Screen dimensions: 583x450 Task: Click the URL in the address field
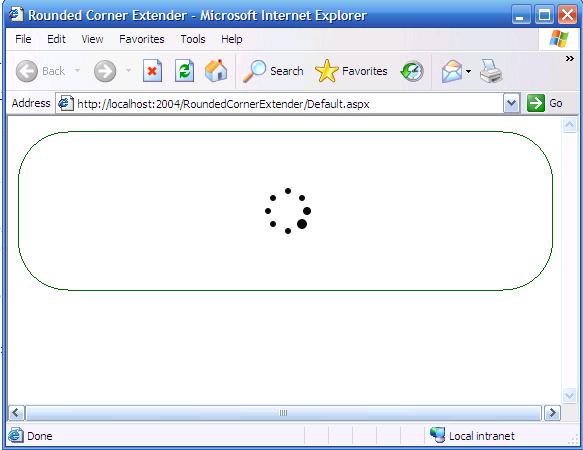click(223, 104)
